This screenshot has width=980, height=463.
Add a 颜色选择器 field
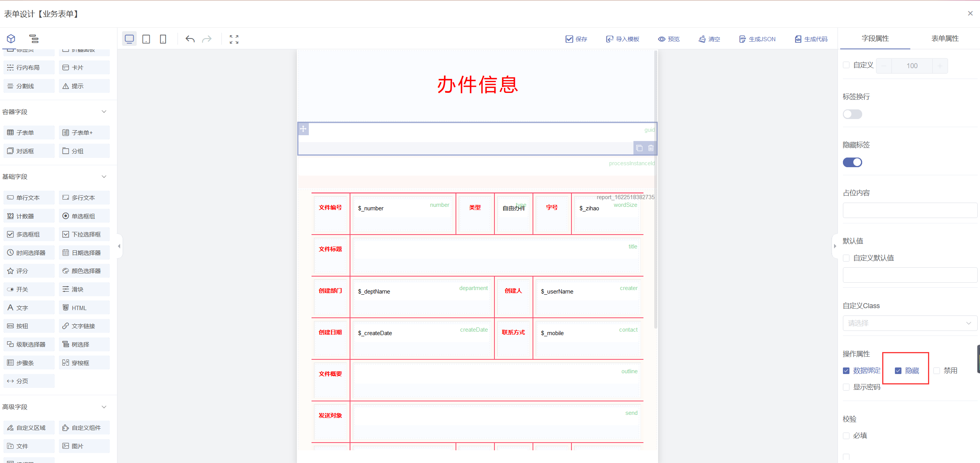point(84,271)
